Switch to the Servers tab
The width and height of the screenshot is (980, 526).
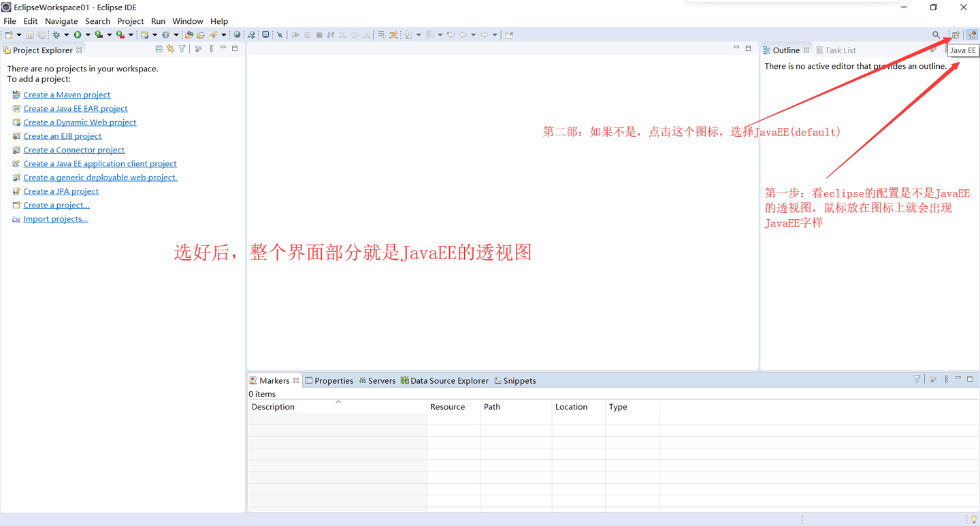coord(382,380)
